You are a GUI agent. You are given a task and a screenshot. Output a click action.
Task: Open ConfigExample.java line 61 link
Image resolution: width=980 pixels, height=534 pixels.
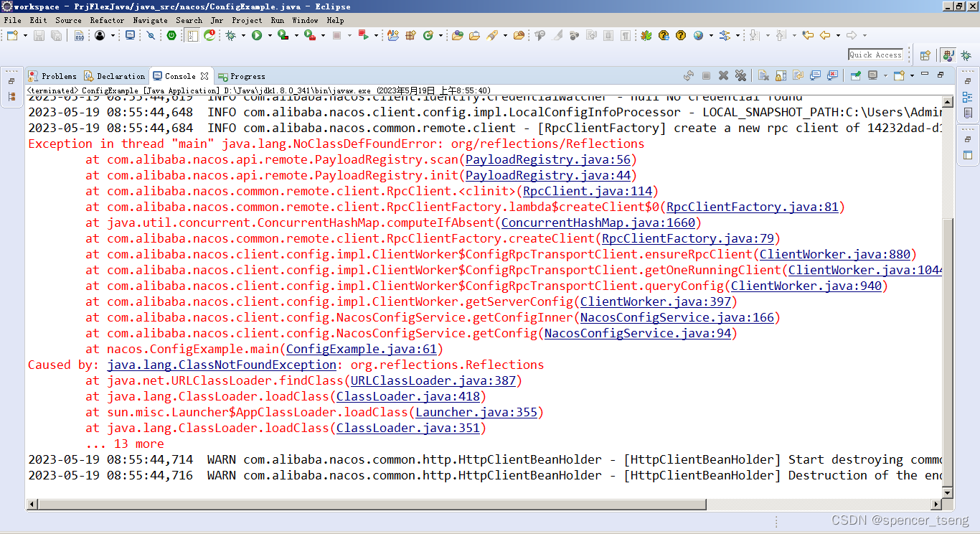pos(362,349)
